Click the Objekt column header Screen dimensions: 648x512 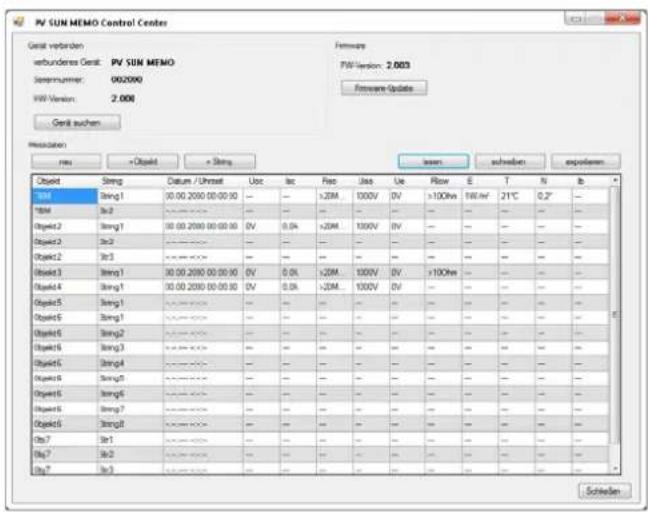(65, 181)
